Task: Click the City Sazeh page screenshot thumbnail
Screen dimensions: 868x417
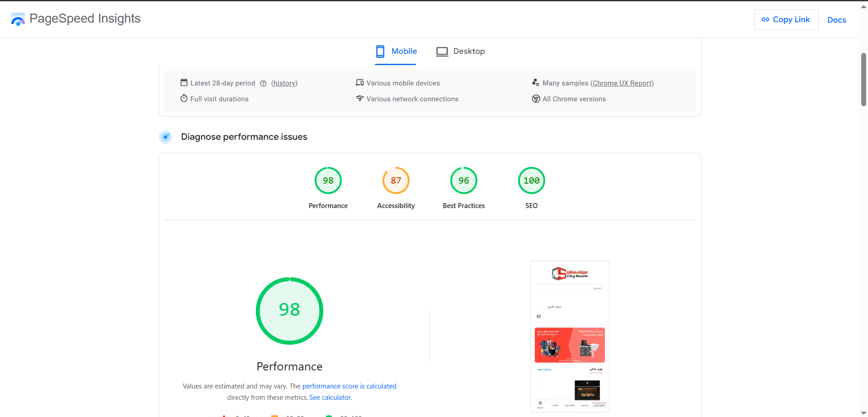Action: [570, 336]
